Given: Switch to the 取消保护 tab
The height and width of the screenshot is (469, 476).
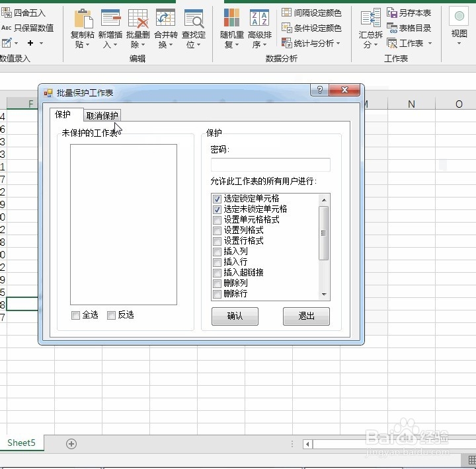Looking at the screenshot, I should point(102,116).
